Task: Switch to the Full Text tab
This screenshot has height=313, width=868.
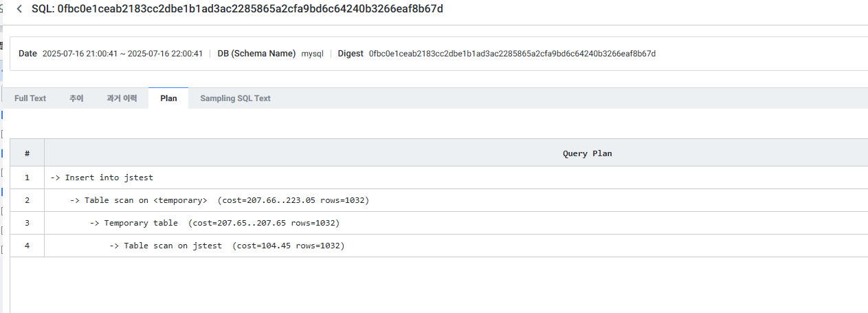Action: [x=30, y=98]
